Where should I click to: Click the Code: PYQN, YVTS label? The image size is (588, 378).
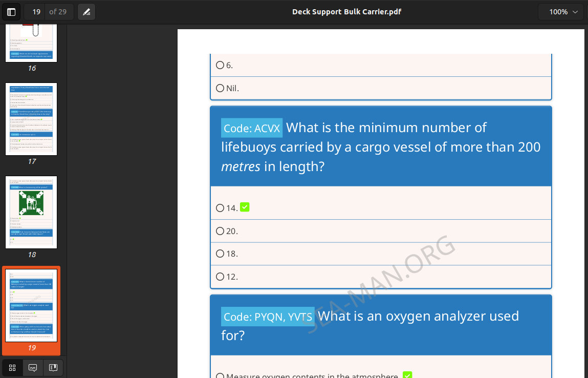coord(268,317)
